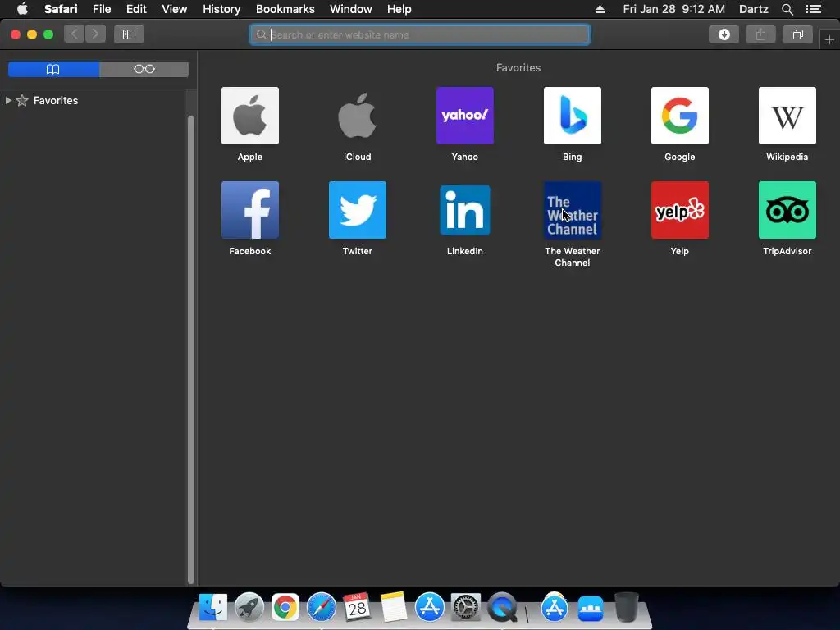Switch to the Reading List sidebar tab

(x=144, y=69)
